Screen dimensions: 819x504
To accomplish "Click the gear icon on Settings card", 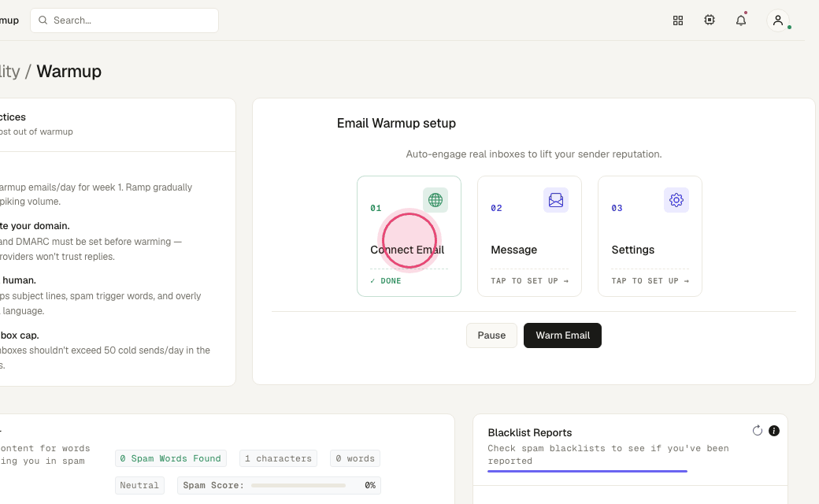I will coord(676,200).
